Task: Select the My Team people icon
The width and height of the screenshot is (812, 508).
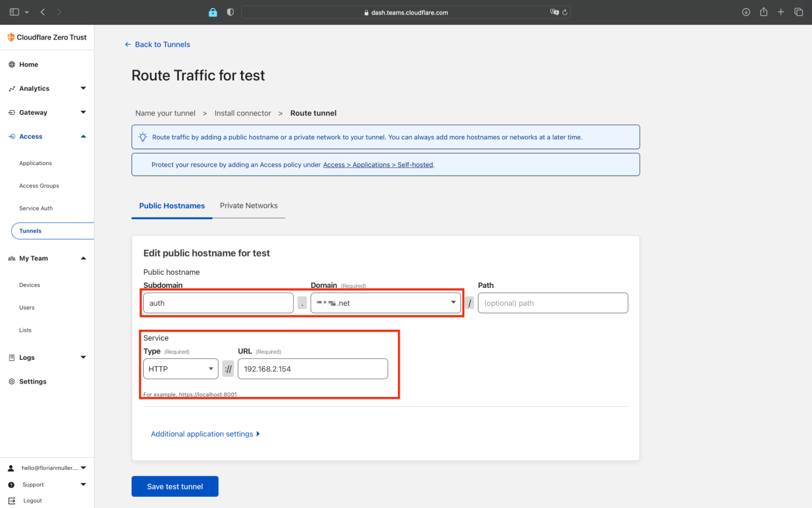Action: click(12, 258)
